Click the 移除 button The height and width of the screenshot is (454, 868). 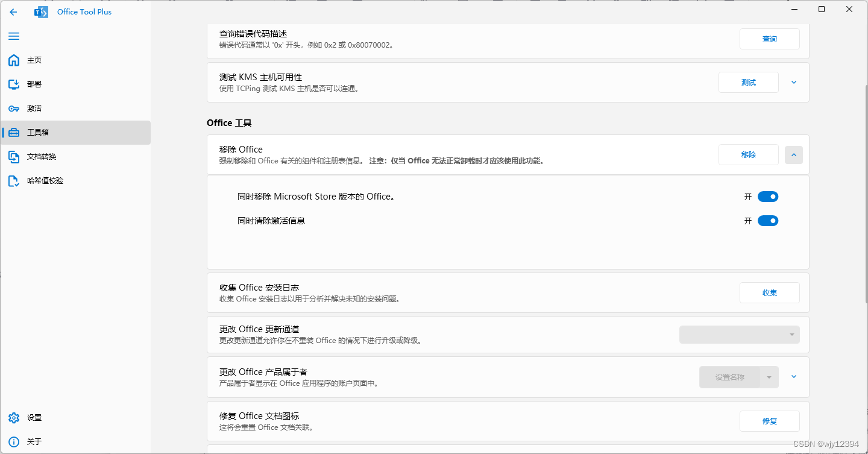(749, 155)
